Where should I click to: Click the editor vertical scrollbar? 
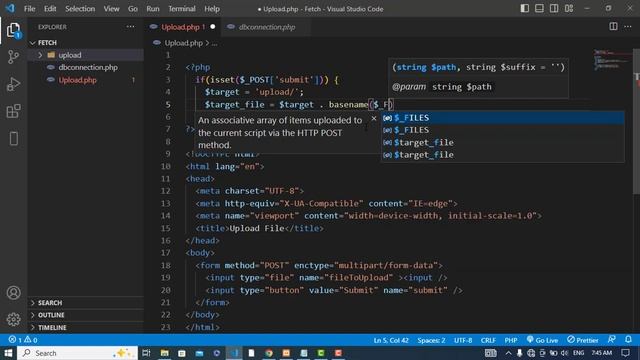(x=636, y=122)
